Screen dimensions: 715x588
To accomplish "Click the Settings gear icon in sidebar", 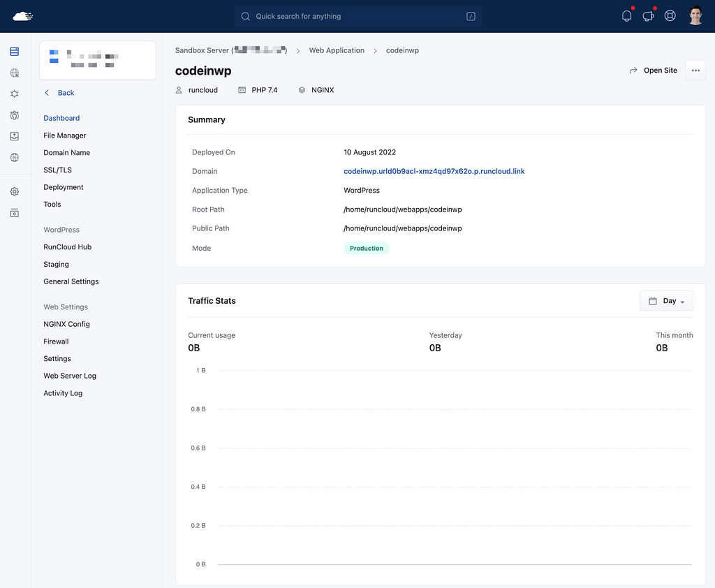I will tap(14, 191).
